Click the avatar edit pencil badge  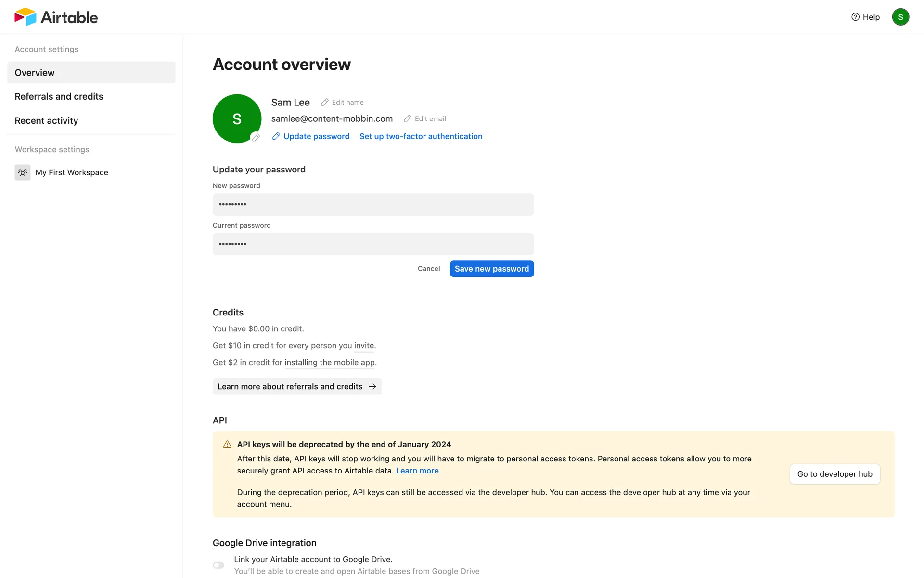[x=256, y=137]
